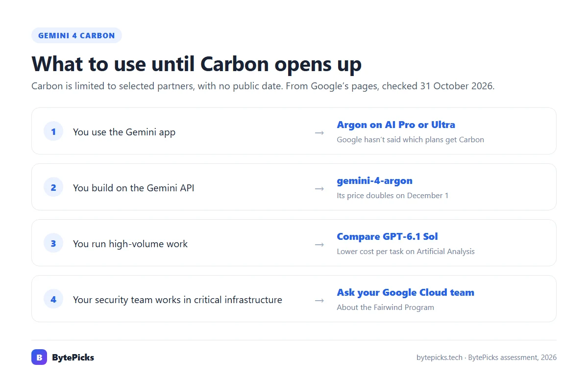Select 'You build on the Gemini API' text
The image size is (588, 385).
tap(133, 188)
